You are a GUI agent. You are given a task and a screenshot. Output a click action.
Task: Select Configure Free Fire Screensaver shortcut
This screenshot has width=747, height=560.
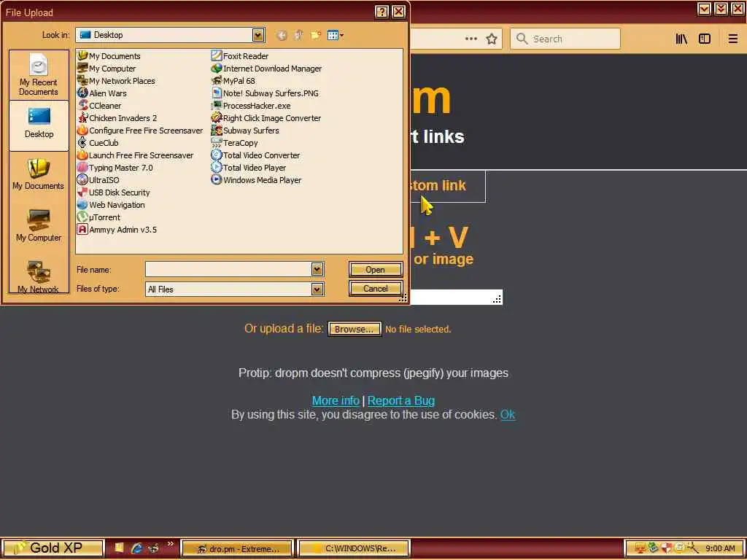coord(141,131)
